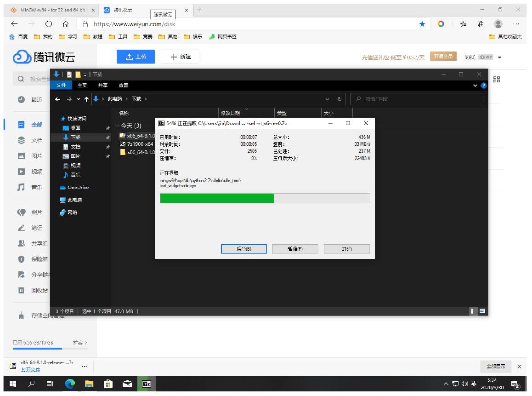532x396 pixels.
Task: Switch to large icons view in status bar
Action: pyautogui.click(x=482, y=311)
